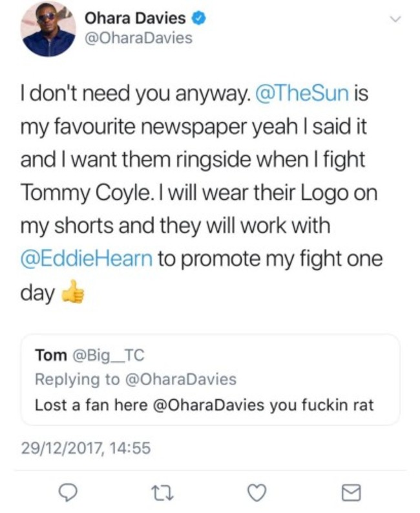Click the @OharaDavies handle under the display name

[138, 38]
